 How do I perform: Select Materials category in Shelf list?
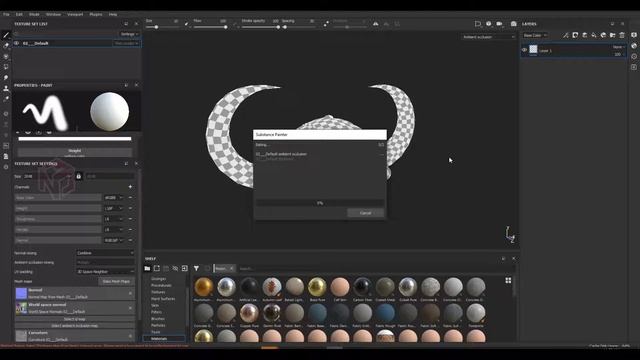[164, 338]
